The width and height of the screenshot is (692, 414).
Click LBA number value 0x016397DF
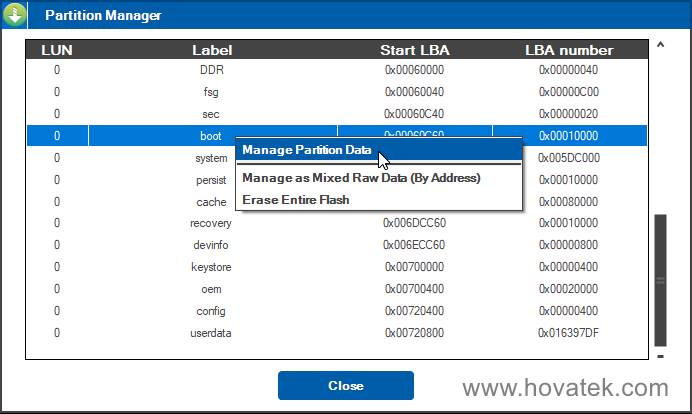click(568, 333)
